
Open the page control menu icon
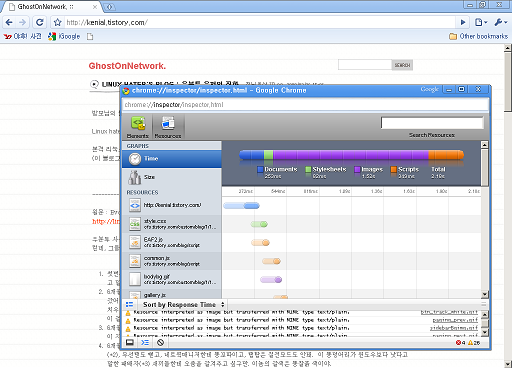[481, 22]
